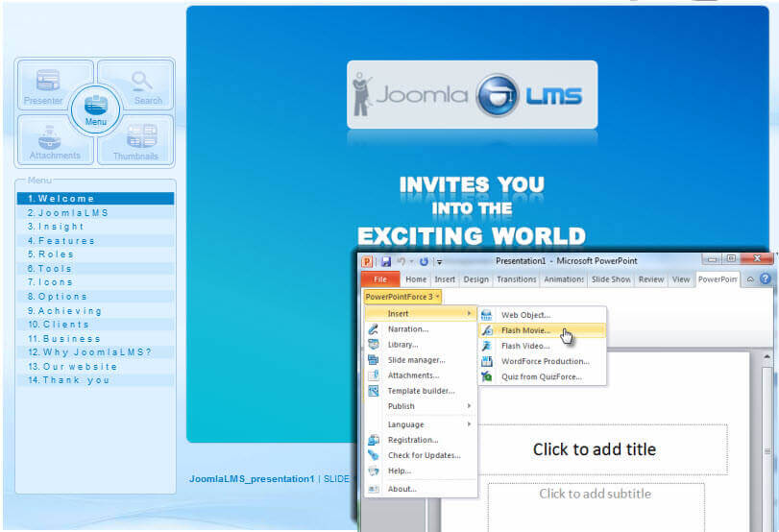Click the PowerPoint Save icon in title bar
The height and width of the screenshot is (532, 779).
coord(386,261)
